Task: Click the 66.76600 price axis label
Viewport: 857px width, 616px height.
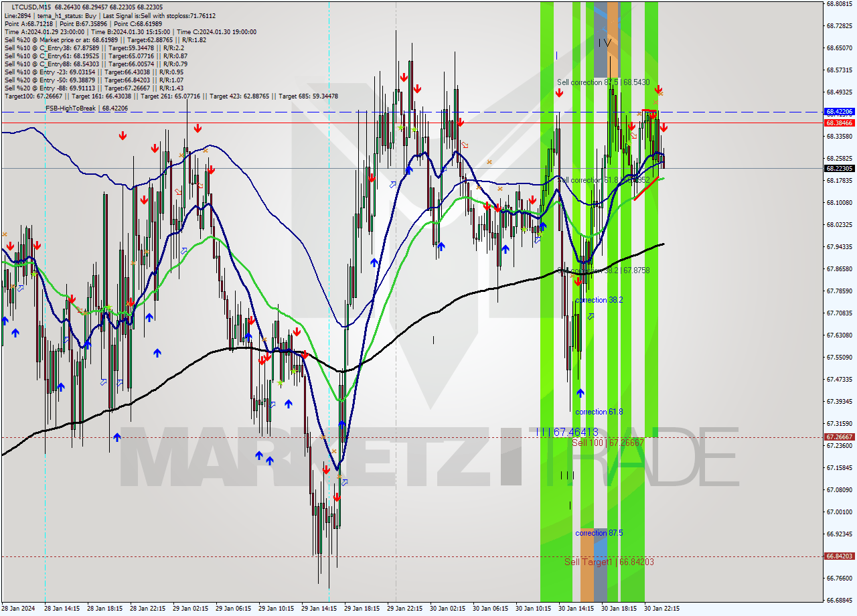Action: coord(840,578)
